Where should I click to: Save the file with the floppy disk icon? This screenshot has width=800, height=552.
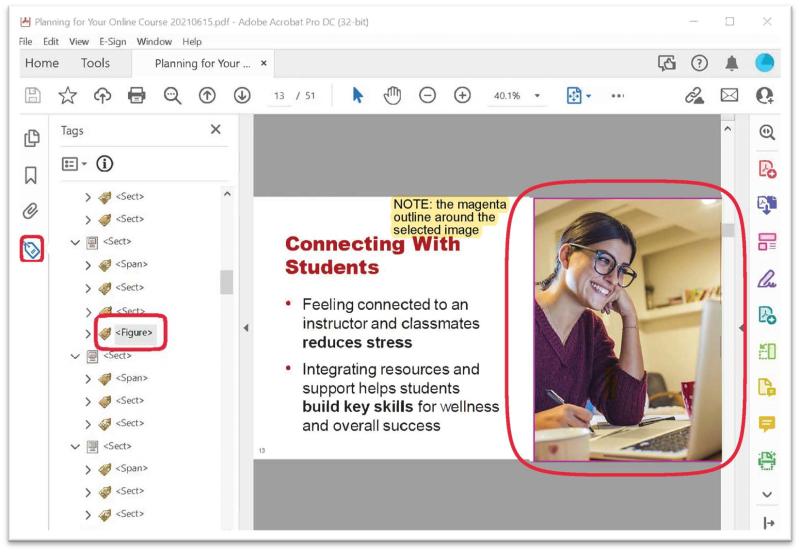click(33, 95)
